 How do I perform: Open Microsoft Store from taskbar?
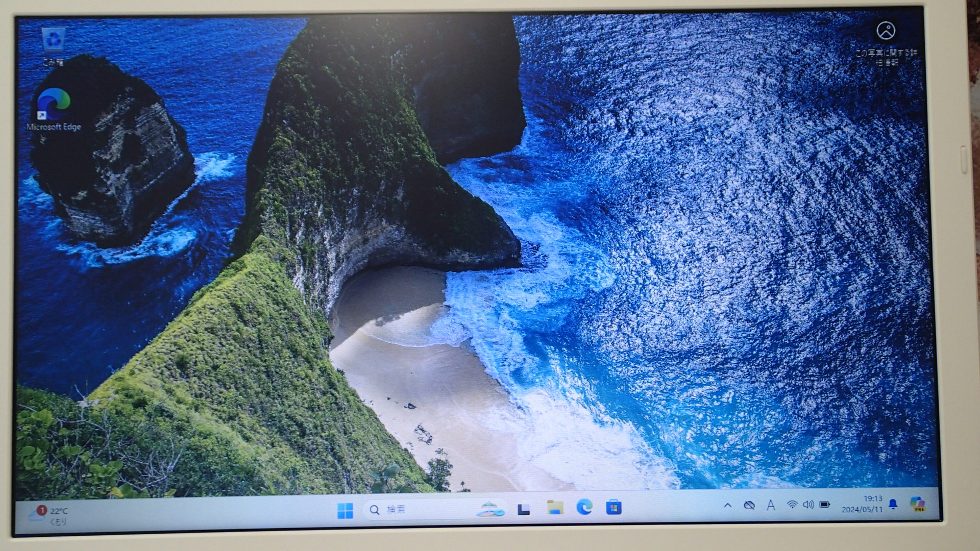[614, 508]
